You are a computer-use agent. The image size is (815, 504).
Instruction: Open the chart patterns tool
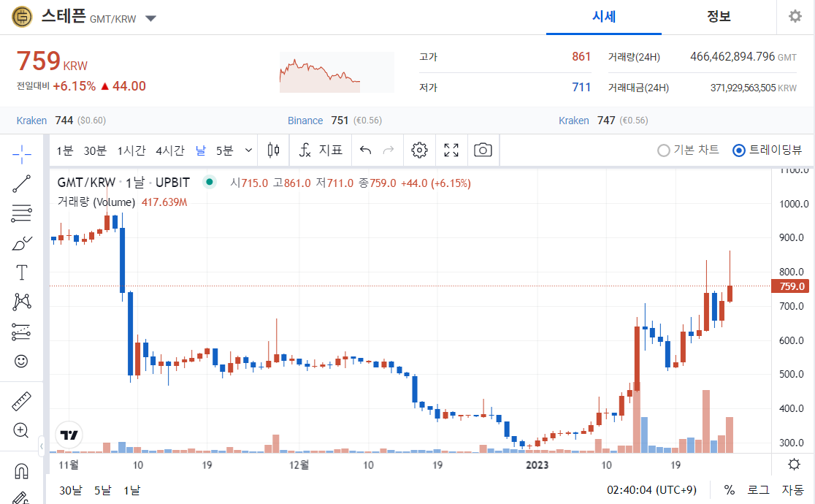pyautogui.click(x=22, y=302)
